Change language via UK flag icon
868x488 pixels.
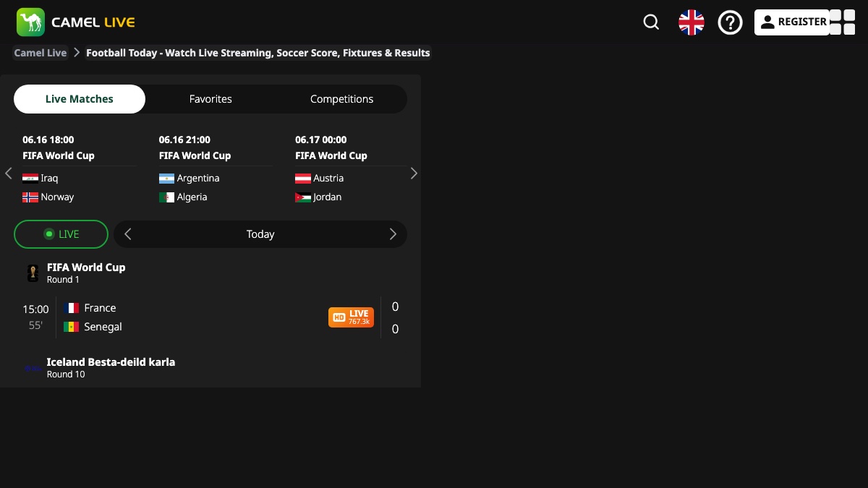[692, 22]
